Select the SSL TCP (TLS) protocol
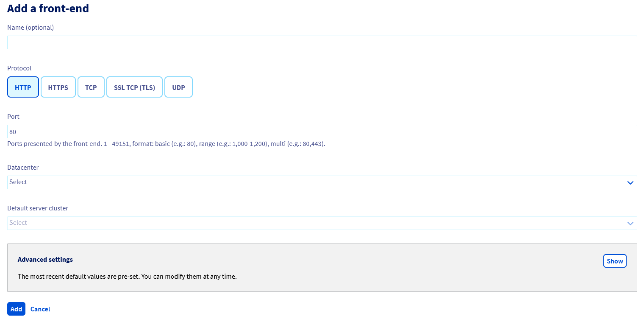644x319 pixels. pyautogui.click(x=134, y=87)
